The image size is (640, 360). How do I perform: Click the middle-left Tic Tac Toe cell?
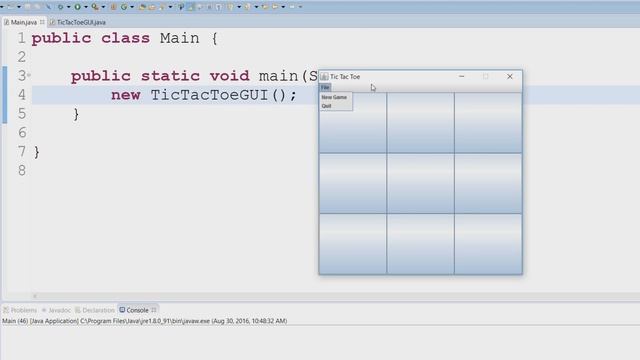[x=353, y=183]
